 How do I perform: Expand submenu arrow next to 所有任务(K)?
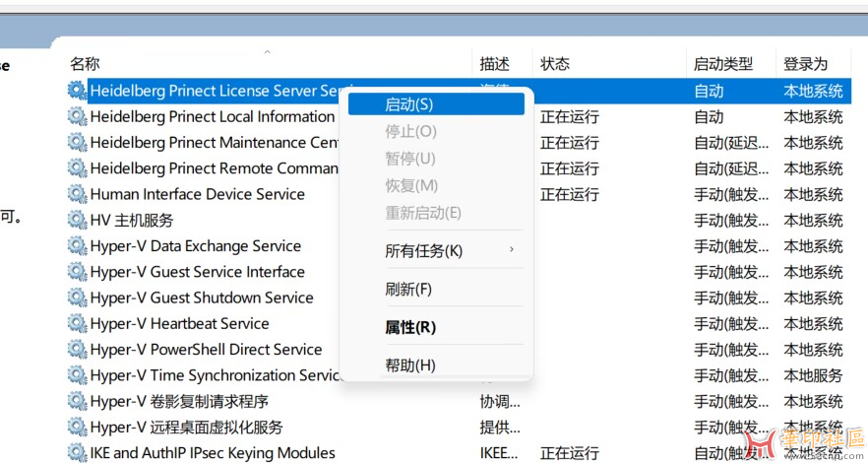pos(512,250)
